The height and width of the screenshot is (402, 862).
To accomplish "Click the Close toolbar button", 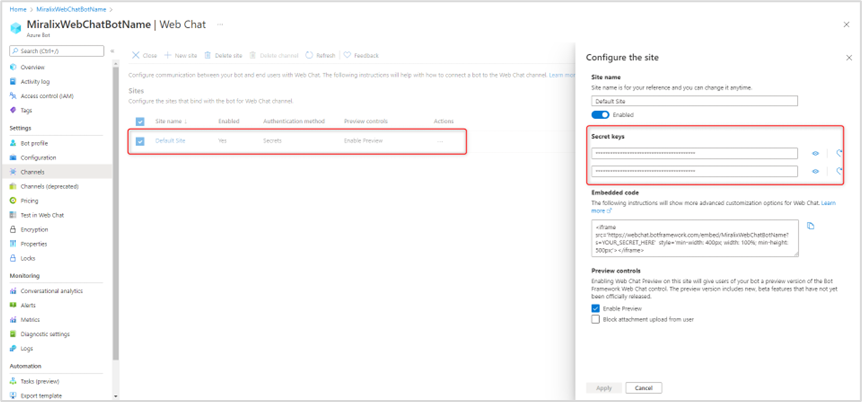I will pos(145,56).
